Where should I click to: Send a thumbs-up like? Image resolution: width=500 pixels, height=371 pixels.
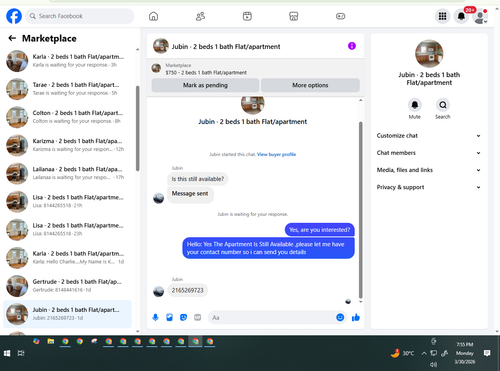tap(356, 317)
